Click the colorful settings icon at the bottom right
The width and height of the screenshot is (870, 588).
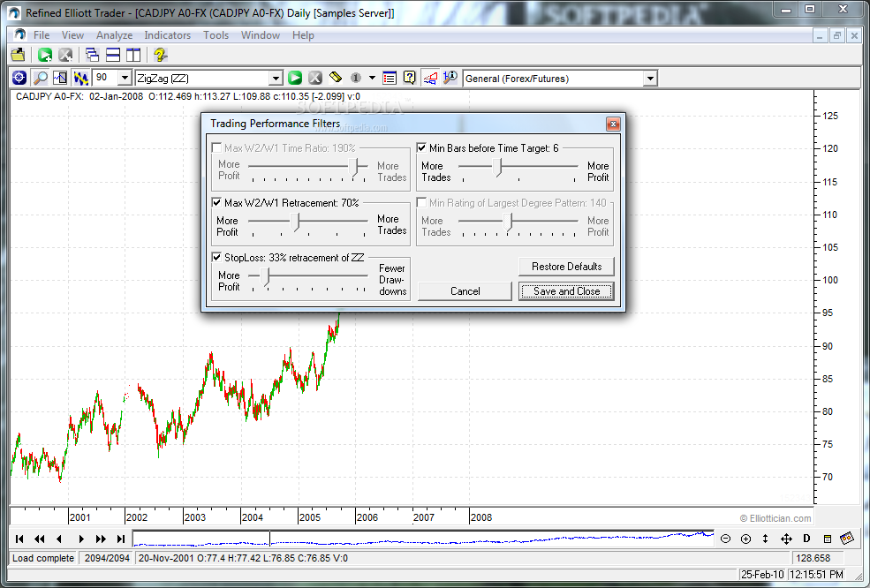(x=847, y=538)
